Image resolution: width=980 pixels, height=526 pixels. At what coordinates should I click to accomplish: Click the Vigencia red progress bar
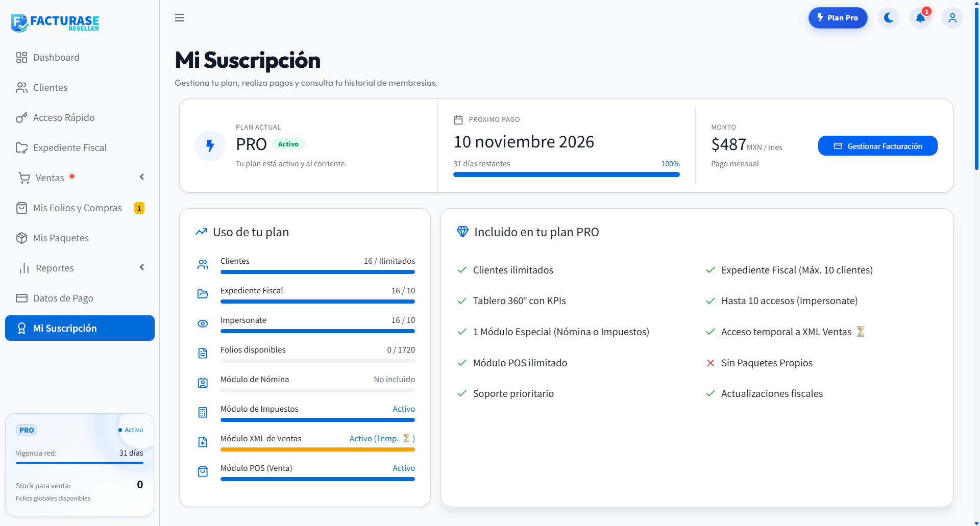[80, 463]
